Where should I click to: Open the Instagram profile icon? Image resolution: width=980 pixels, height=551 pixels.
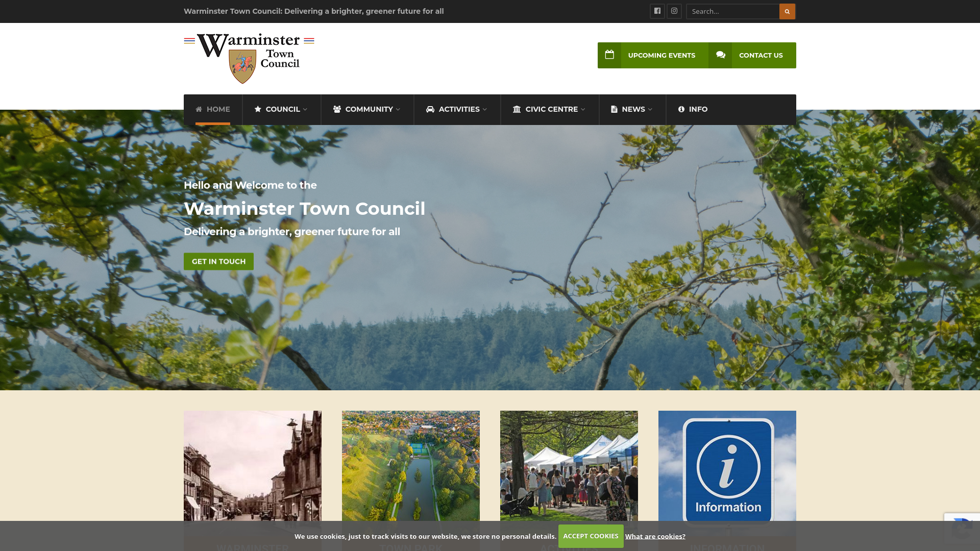tap(674, 11)
